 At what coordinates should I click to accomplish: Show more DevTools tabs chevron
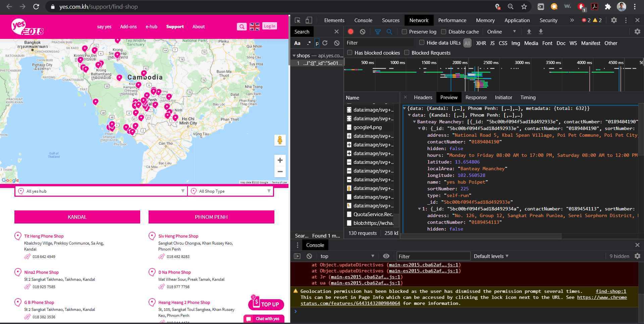tap(572, 20)
